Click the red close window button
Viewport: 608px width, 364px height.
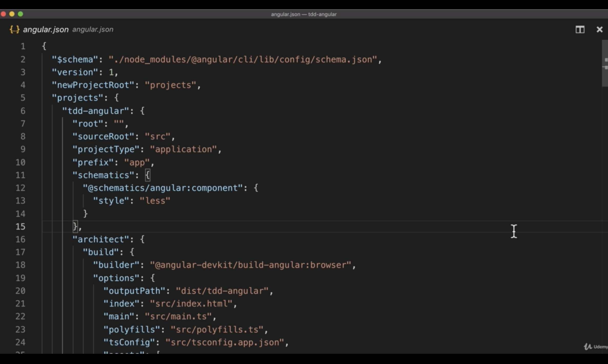pos(4,14)
